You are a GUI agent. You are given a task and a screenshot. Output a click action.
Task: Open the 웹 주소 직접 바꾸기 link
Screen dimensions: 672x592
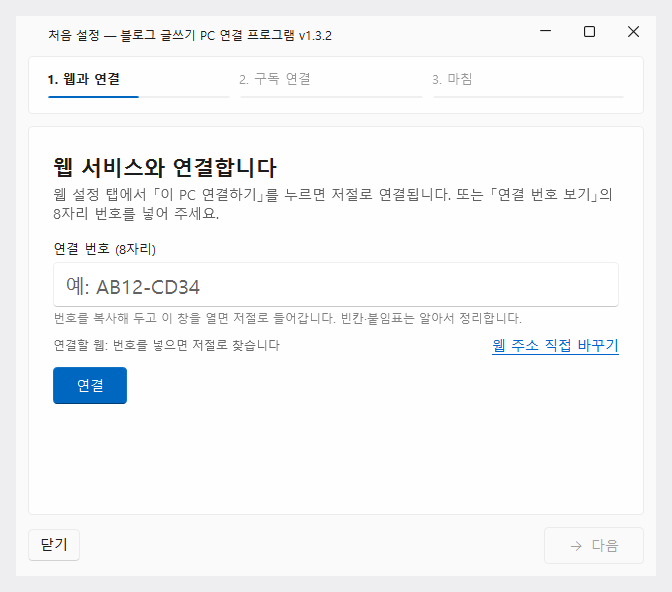(x=555, y=346)
